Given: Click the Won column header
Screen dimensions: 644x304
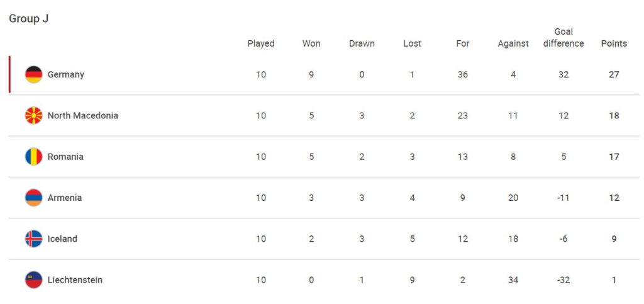Looking at the screenshot, I should pos(311,43).
